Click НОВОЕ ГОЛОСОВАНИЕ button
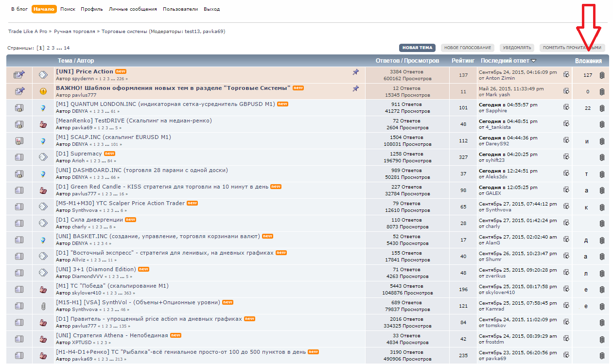Image resolution: width=613 pixels, height=364 pixels. pyautogui.click(x=468, y=48)
